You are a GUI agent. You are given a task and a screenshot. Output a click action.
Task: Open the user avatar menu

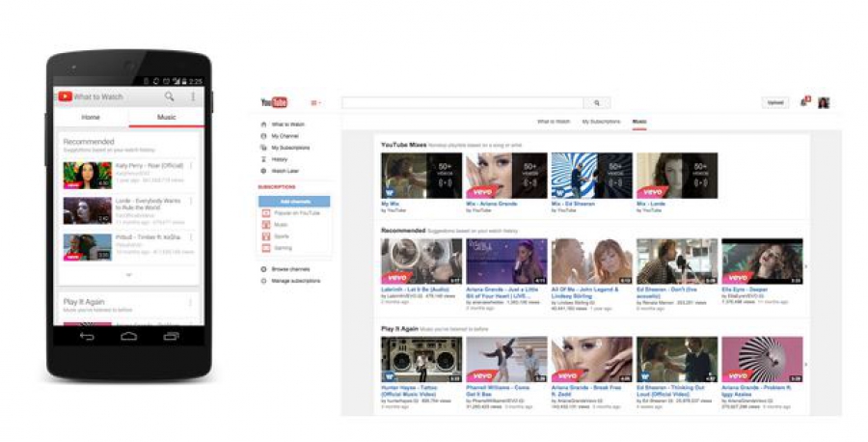(824, 102)
